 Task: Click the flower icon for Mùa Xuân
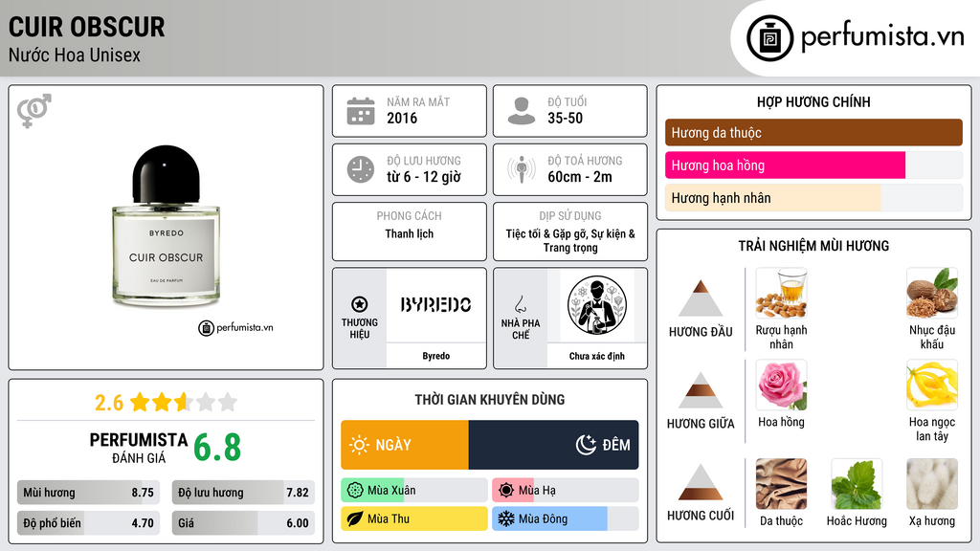coord(355,491)
